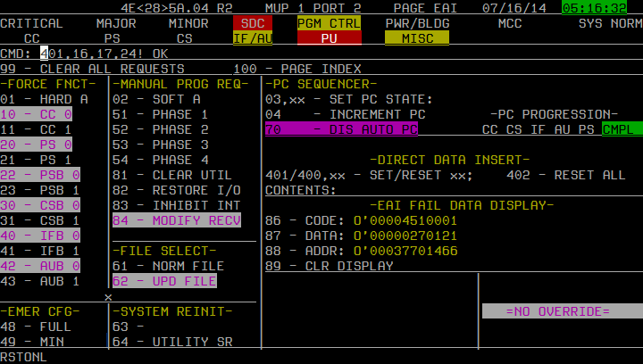Select 02 - SOFT A option
Viewport: 643px width, 364px height.
156,99
